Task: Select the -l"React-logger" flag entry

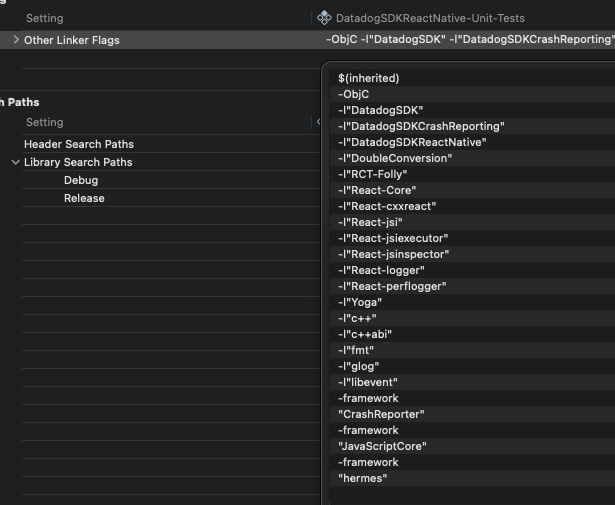Action: [x=472, y=270]
